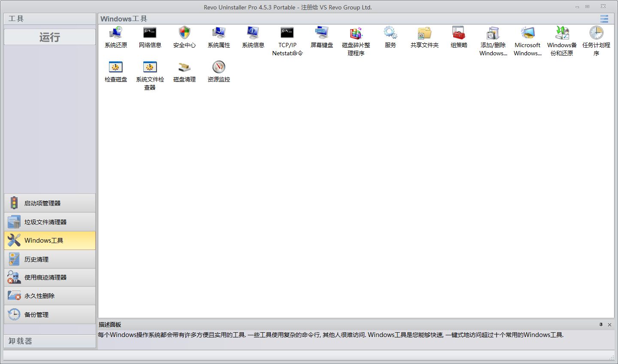Open the 系统文件检查器 icon
The width and height of the screenshot is (618, 364).
pos(150,67)
